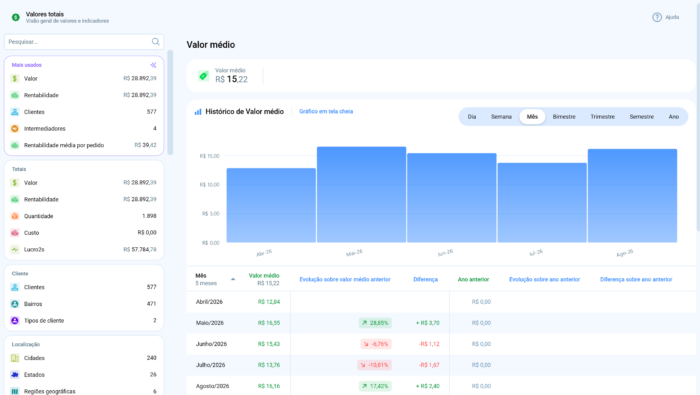The width and height of the screenshot is (700, 395).
Task: Click the Tipos de cliente icon
Action: 15,320
